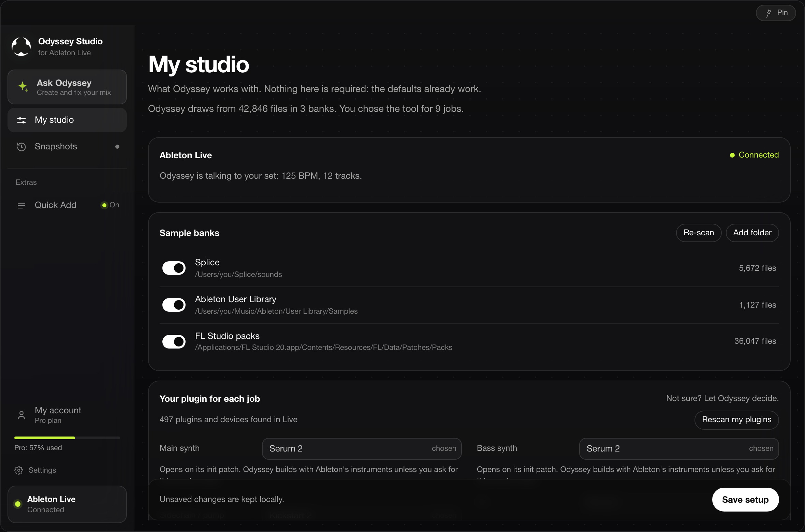Click 'Not sure? Let Odyssey decide.' link
The width and height of the screenshot is (805, 532).
[722, 398]
